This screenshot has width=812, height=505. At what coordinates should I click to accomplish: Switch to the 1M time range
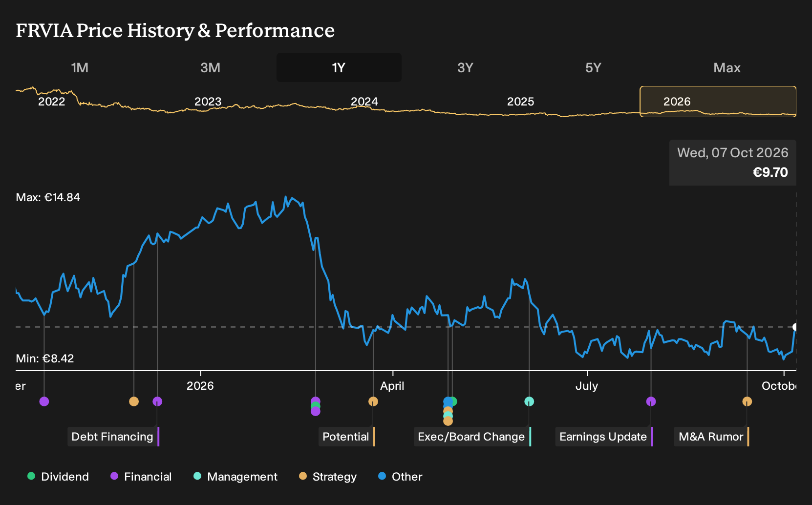point(80,67)
